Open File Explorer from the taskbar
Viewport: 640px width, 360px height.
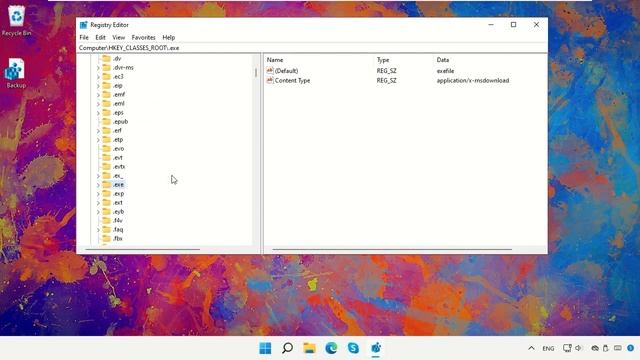(x=309, y=348)
